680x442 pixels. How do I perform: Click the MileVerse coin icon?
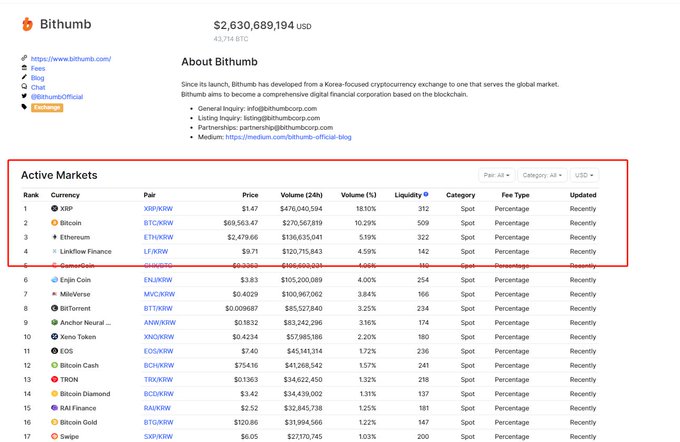pyautogui.click(x=54, y=294)
